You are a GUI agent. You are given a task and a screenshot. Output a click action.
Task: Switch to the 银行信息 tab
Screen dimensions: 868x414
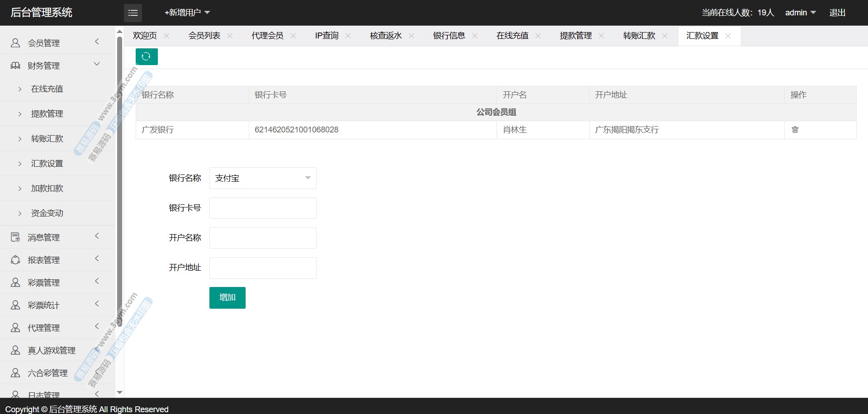pos(449,36)
